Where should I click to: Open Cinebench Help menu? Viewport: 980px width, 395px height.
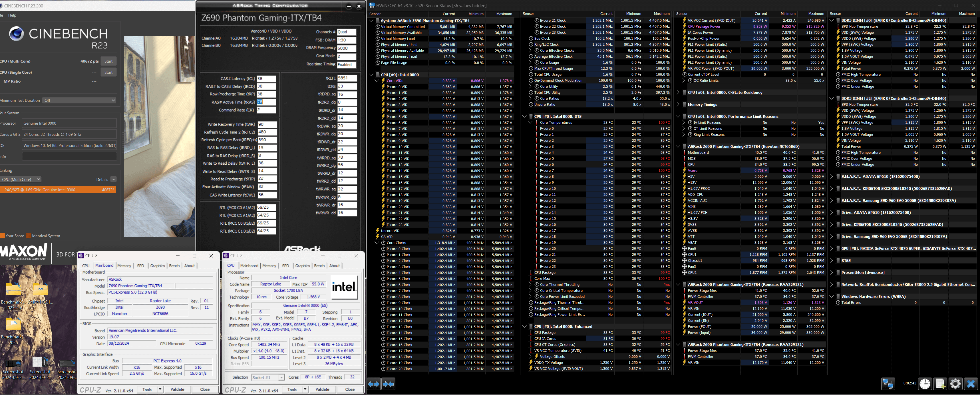click(x=12, y=15)
